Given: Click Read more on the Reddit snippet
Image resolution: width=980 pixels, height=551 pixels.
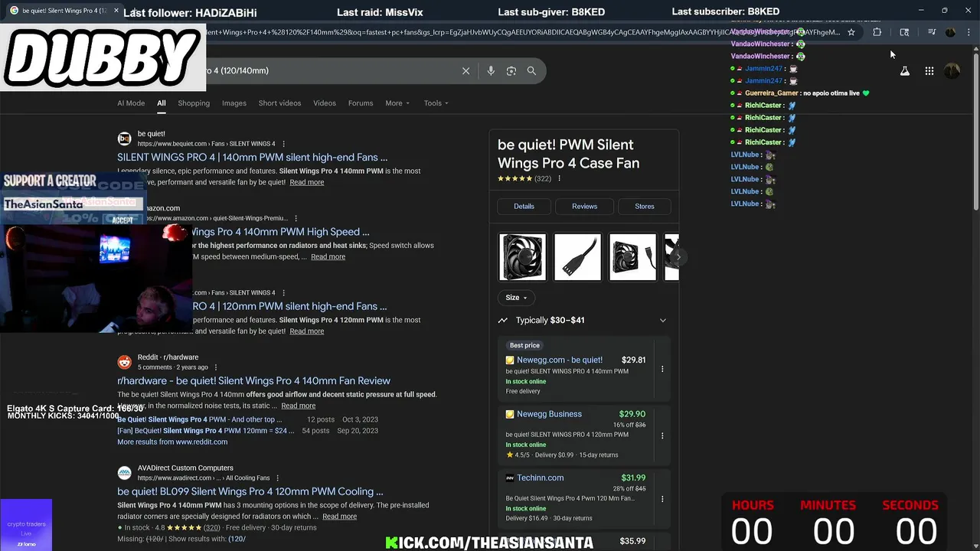Looking at the screenshot, I should pos(298,406).
